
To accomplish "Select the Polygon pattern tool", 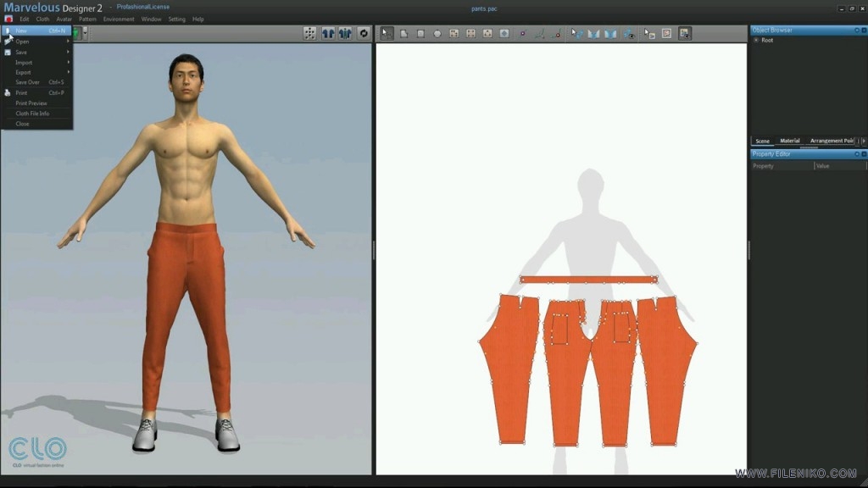I will click(404, 34).
